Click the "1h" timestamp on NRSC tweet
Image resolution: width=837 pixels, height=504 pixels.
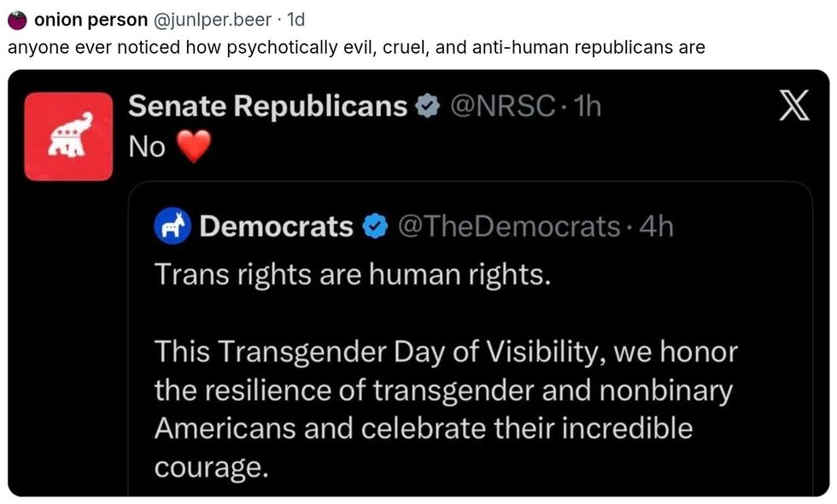point(588,106)
